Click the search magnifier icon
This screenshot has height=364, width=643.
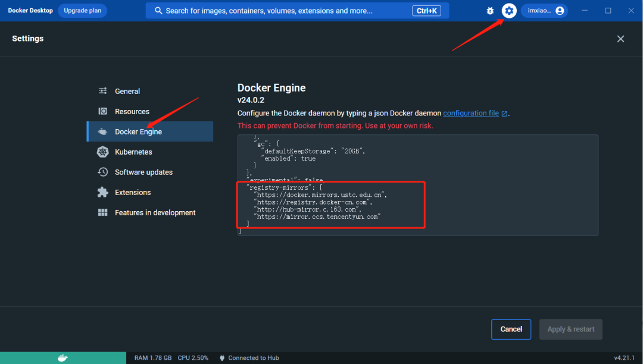pyautogui.click(x=158, y=11)
